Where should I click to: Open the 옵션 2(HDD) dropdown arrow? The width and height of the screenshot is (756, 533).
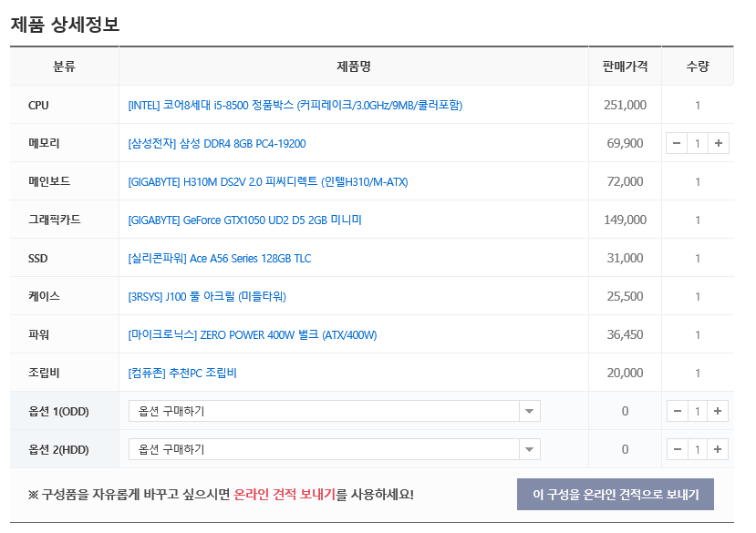pos(530,449)
